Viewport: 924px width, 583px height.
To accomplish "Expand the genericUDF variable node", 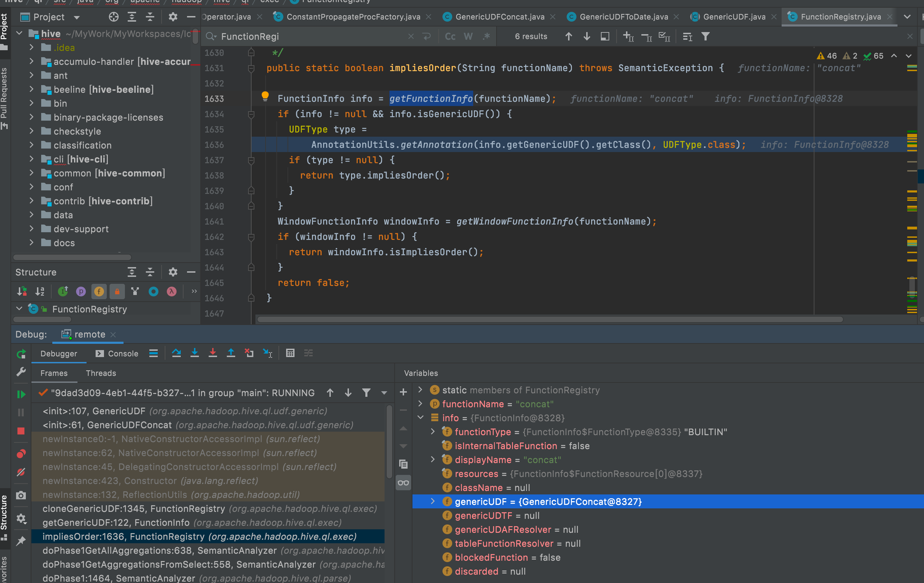I will 433,502.
